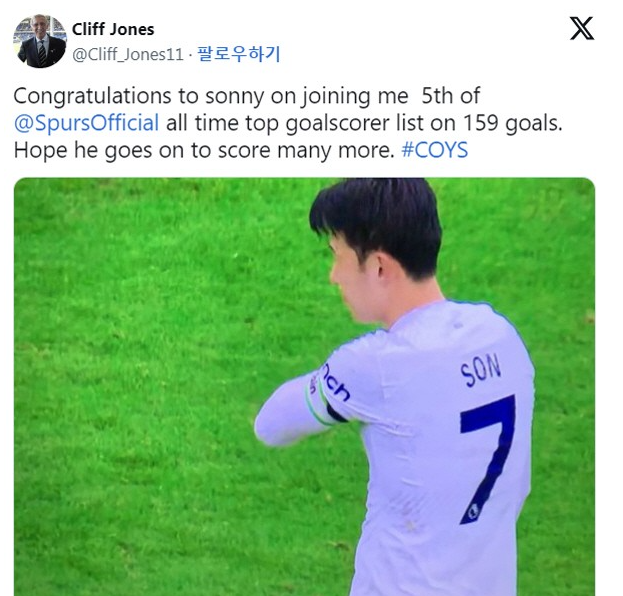The width and height of the screenshot is (623, 596).
Task: Click the player's dark hair in the photo
Action: 379,225
